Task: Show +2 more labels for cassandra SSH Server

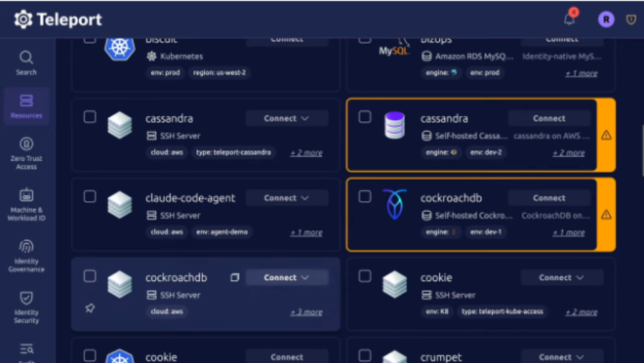Action: pos(307,153)
